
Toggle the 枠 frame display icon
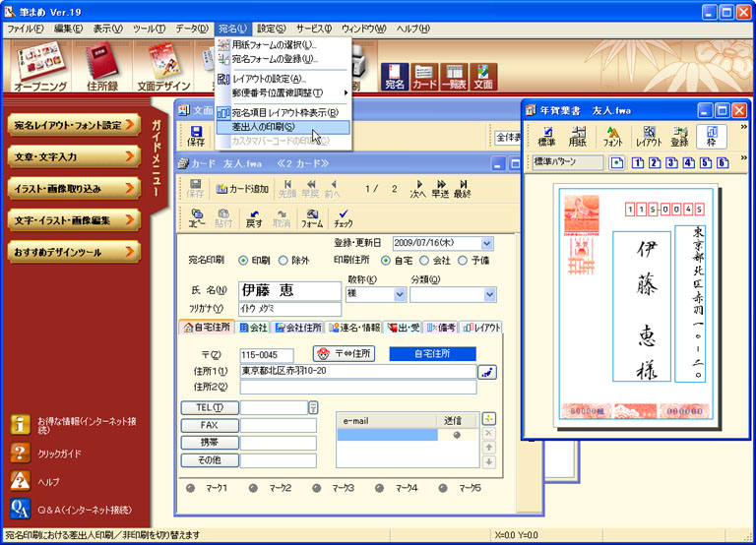(712, 136)
